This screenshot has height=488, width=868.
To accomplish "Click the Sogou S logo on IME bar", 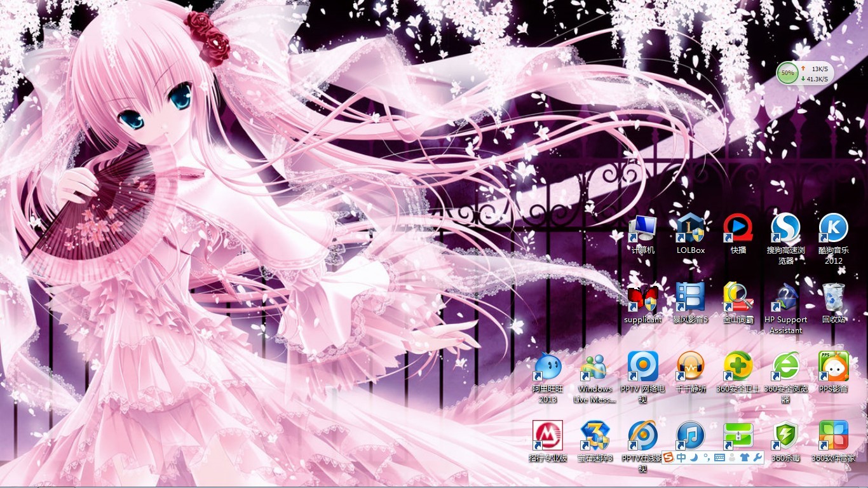I will [668, 457].
